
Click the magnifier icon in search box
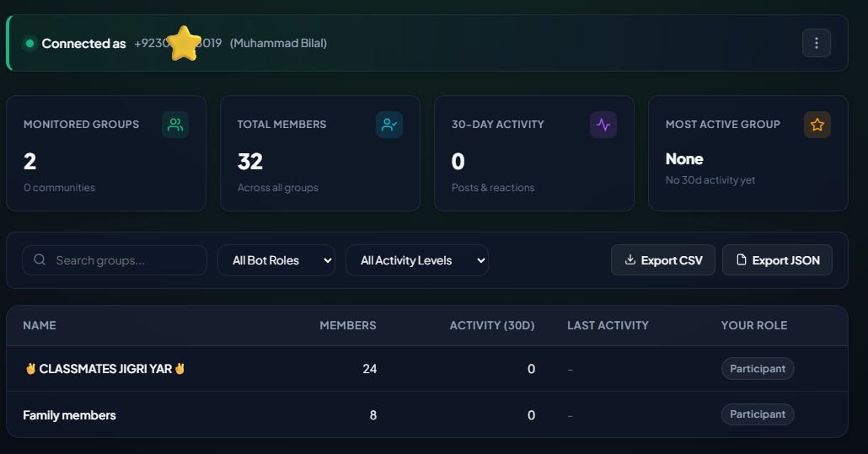(40, 260)
